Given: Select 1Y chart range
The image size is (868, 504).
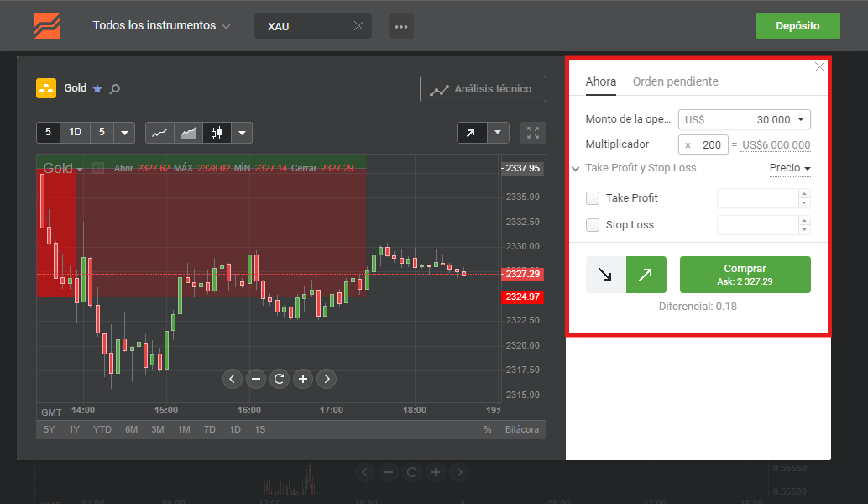Looking at the screenshot, I should [74, 429].
